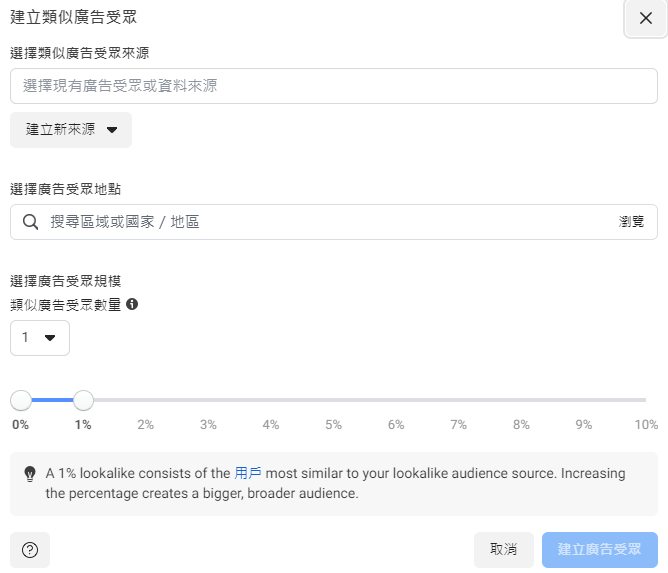Click the 2% label under slider
This screenshot has width=668, height=573.
pos(146,425)
